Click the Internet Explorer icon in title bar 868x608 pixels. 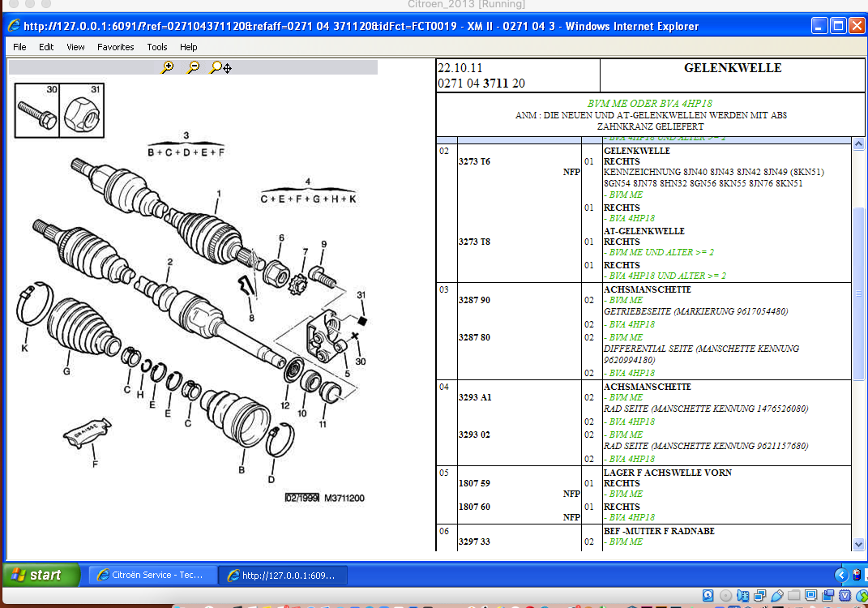[x=14, y=25]
